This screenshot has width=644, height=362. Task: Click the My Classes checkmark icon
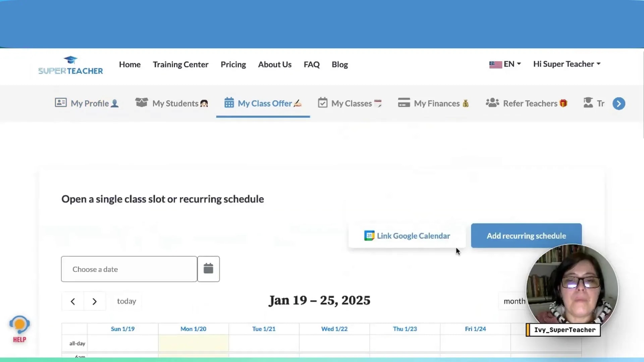click(x=323, y=103)
